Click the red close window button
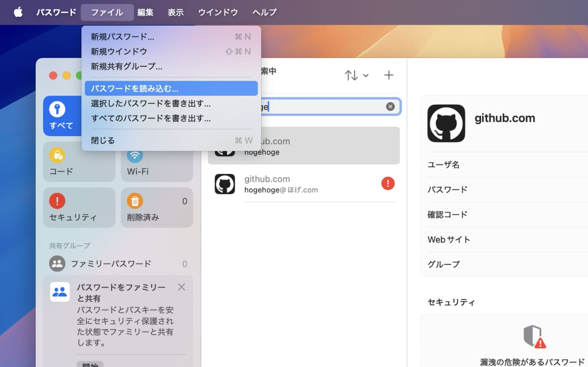Viewport: 588px width, 367px height. [x=53, y=75]
